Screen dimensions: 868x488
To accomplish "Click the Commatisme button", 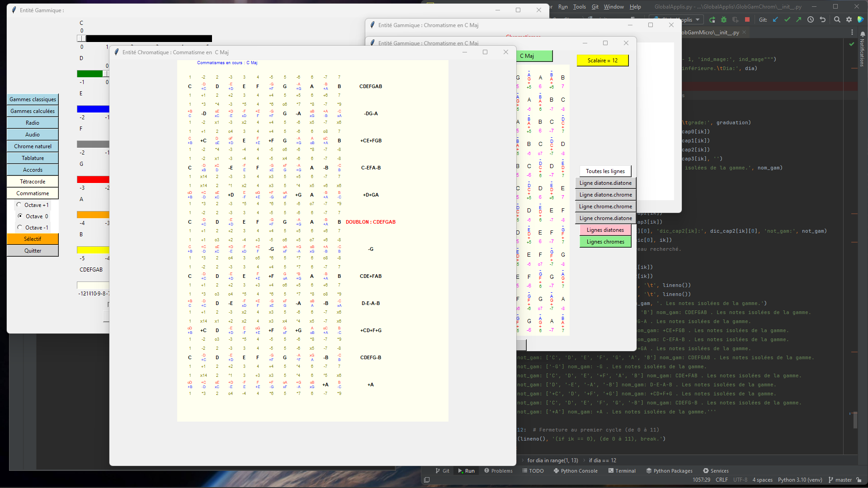I will click(33, 193).
